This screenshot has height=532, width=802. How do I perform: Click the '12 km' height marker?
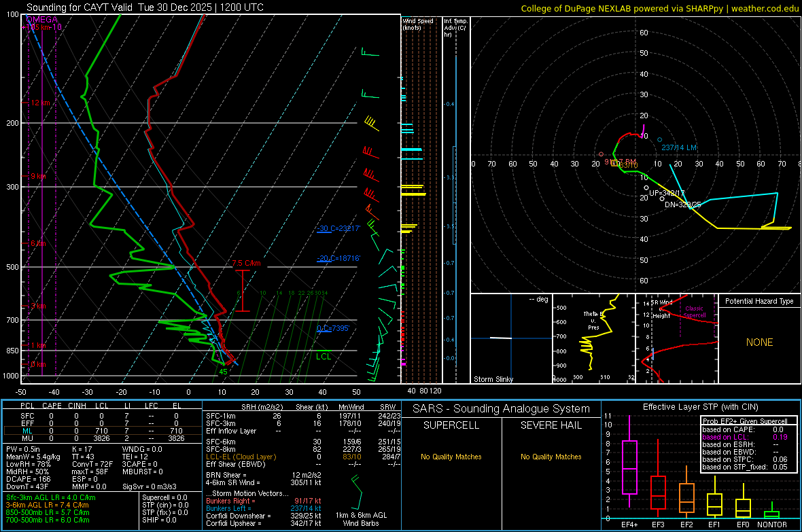point(40,103)
